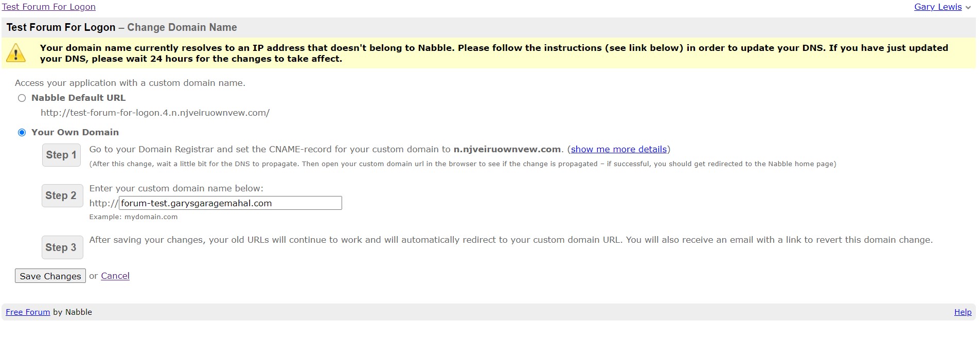
Task: Click the "Change Domain Name" page heading
Action: [x=182, y=27]
